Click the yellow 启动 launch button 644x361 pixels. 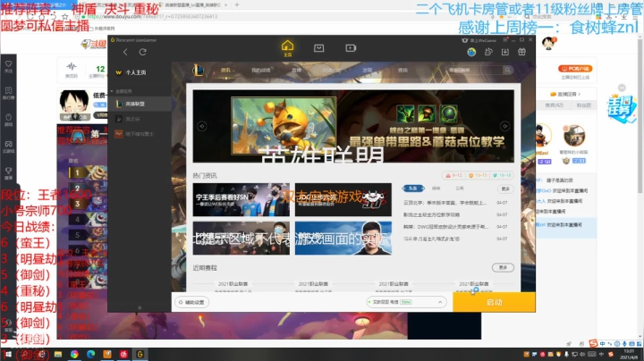tap(494, 302)
